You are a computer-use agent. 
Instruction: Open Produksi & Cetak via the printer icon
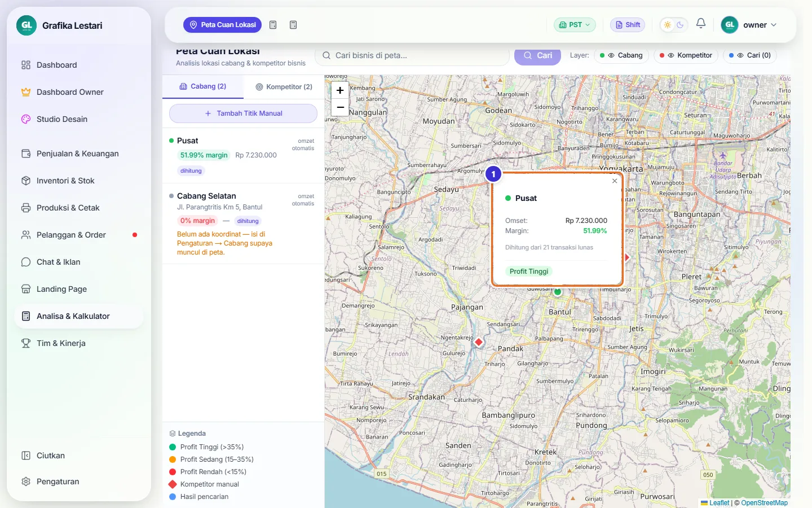coord(26,208)
